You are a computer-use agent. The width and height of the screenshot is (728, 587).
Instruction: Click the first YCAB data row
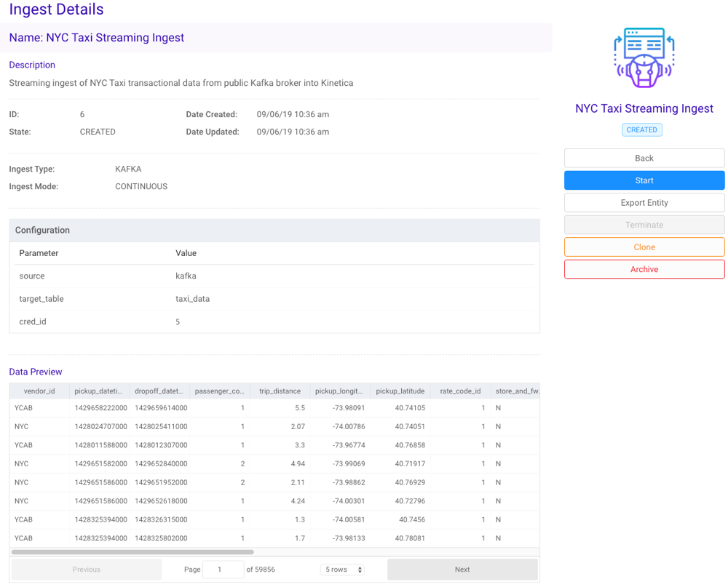point(274,408)
